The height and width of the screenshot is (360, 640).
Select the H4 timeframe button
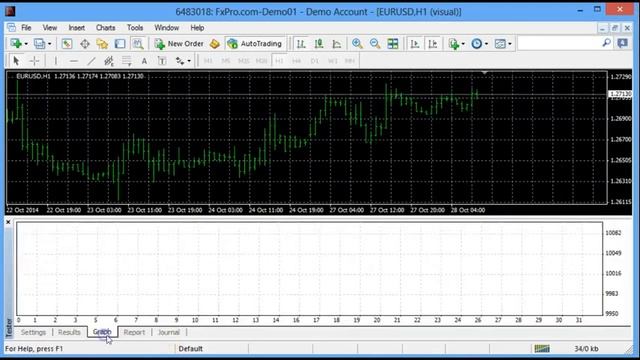296,61
